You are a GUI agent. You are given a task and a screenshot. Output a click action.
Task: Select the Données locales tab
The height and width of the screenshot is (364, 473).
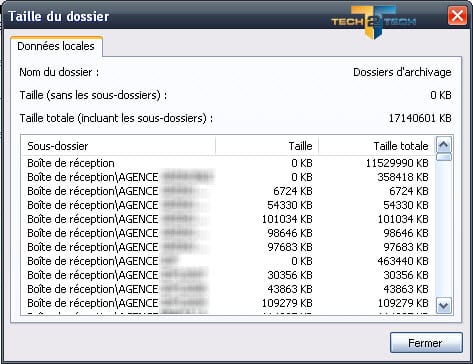pos(56,46)
